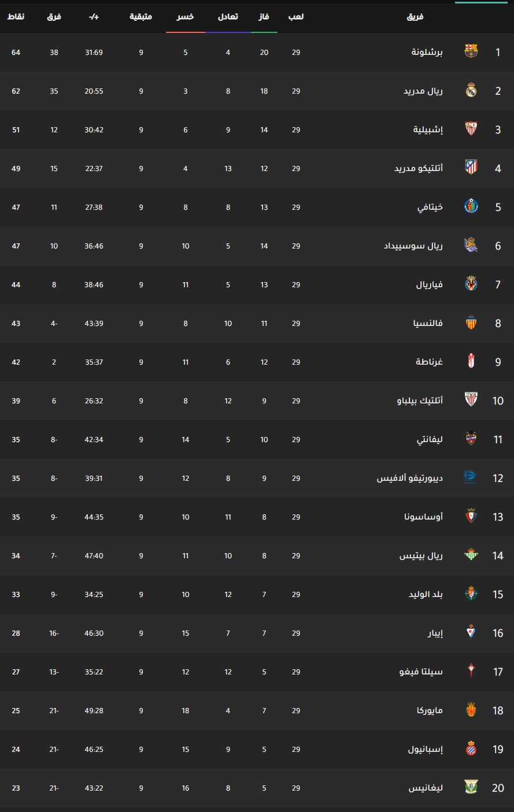Sort table by نقاط column header
514x812 pixels.
click(x=16, y=17)
